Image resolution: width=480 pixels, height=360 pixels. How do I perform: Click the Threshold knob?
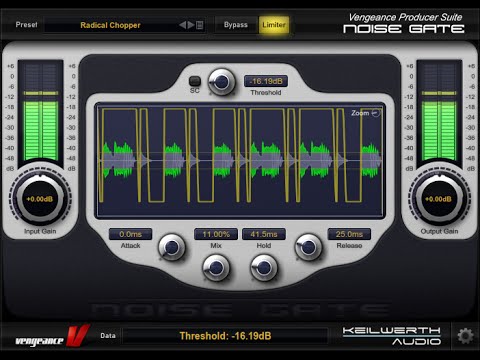[x=221, y=82]
